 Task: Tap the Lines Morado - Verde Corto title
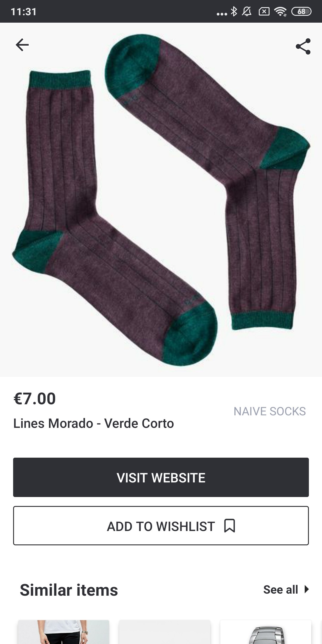click(x=94, y=423)
